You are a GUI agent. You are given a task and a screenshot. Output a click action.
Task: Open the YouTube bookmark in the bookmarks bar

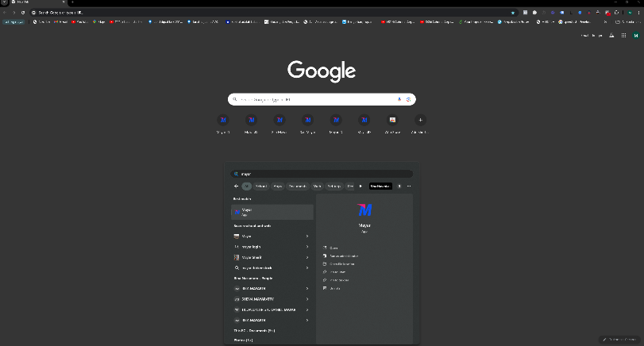click(79, 21)
